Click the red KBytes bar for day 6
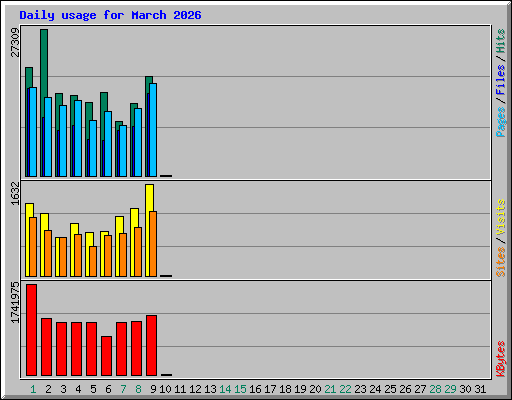 (x=106, y=356)
